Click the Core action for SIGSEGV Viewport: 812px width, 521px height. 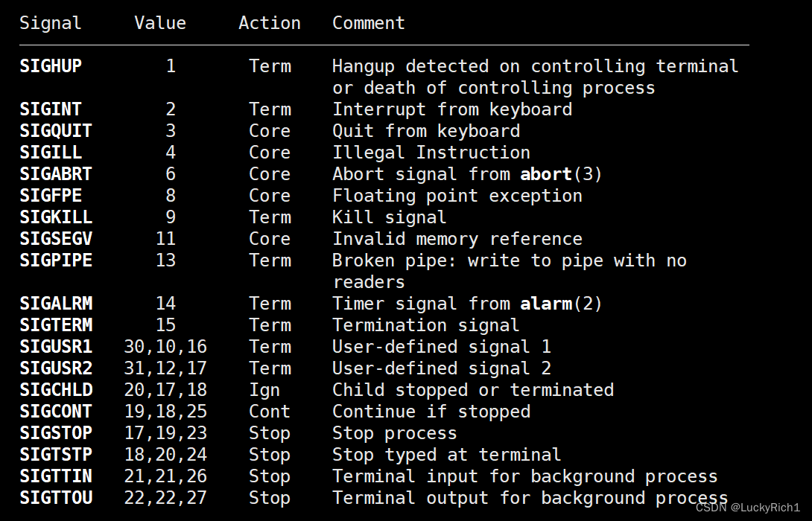(269, 239)
